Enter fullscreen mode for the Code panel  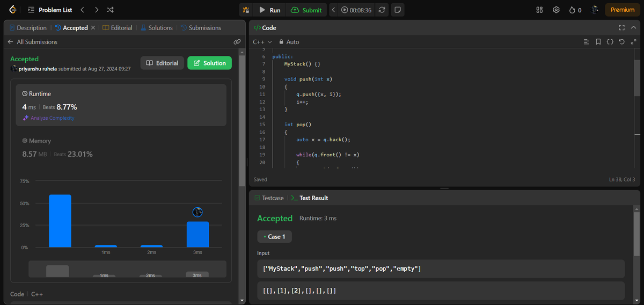click(x=621, y=27)
